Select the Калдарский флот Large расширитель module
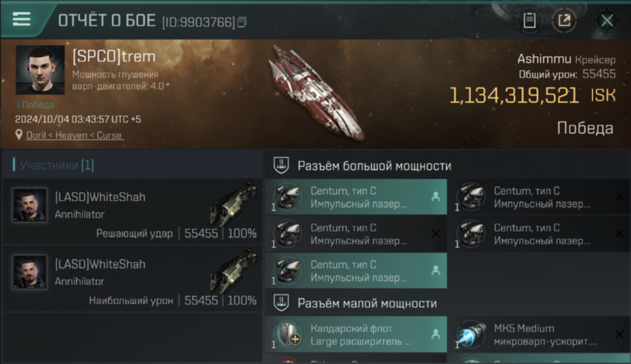 (x=356, y=334)
